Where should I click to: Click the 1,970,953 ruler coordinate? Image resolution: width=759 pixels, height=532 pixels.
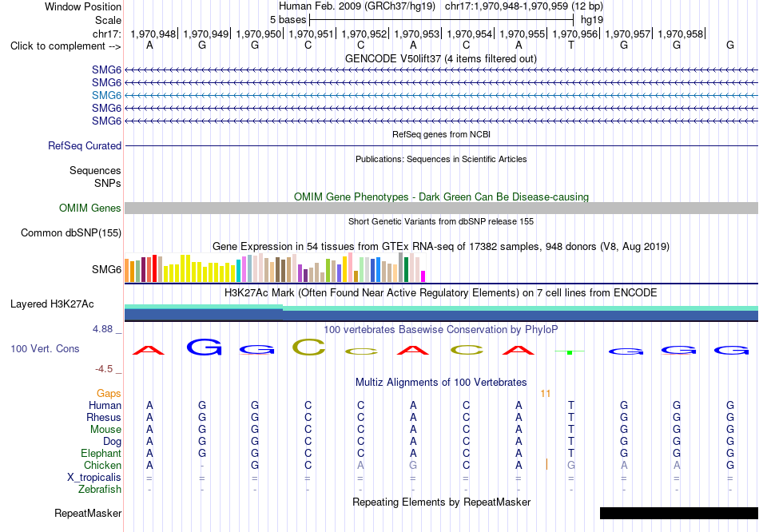coord(417,34)
